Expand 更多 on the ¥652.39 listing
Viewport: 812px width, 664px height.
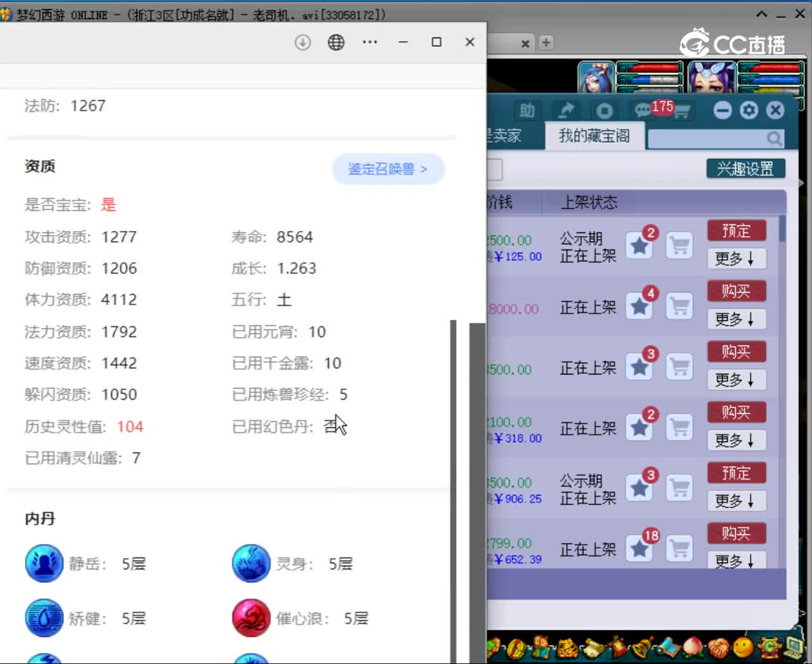pos(736,561)
